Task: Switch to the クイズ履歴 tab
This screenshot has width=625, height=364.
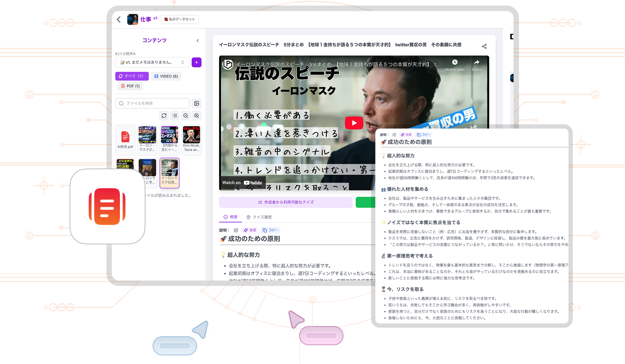Action: tap(261, 217)
